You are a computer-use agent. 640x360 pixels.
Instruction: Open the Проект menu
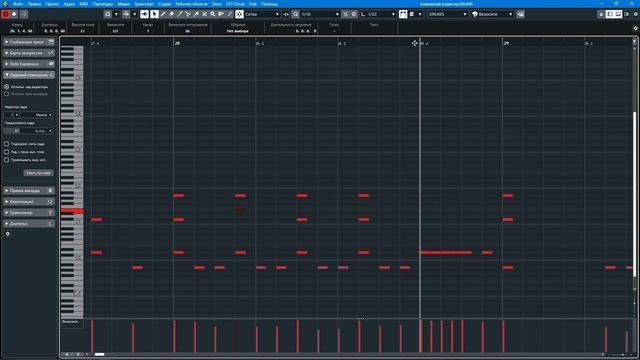[52, 4]
